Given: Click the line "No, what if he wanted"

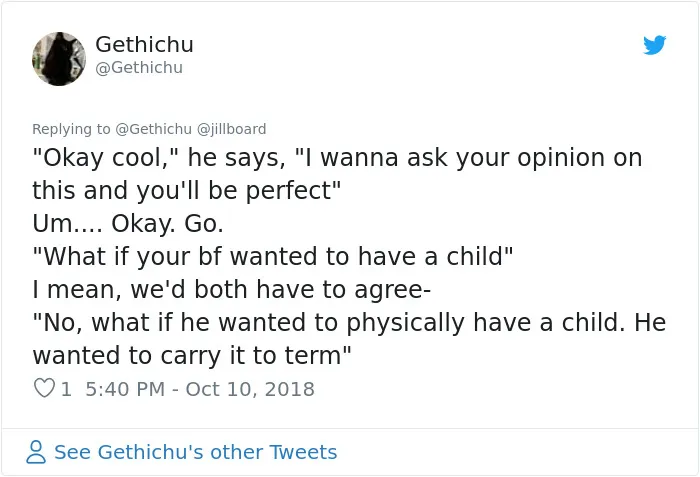Looking at the screenshot, I should 349,322.
